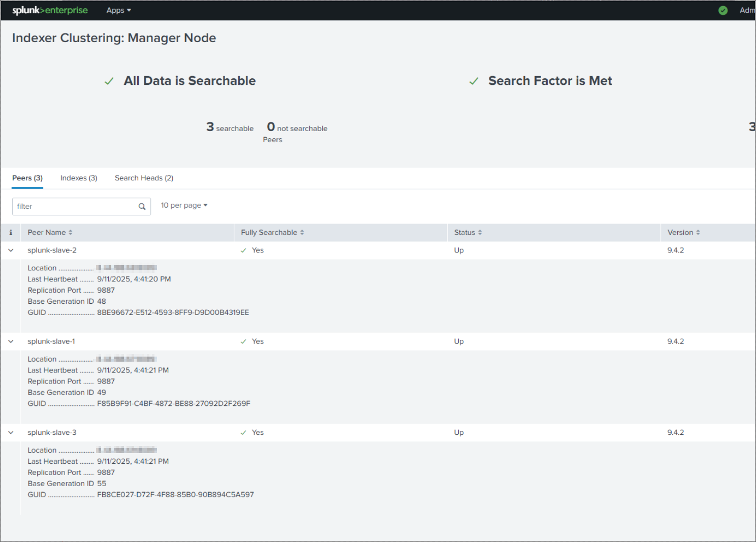Collapse the splunk-slave-1 row details
Viewport: 756px width, 542px height.
(11, 341)
